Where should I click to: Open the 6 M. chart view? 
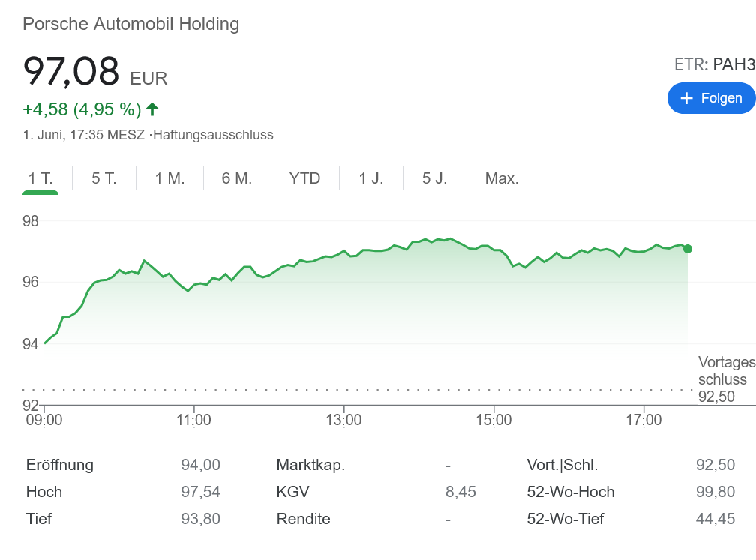coord(237,178)
